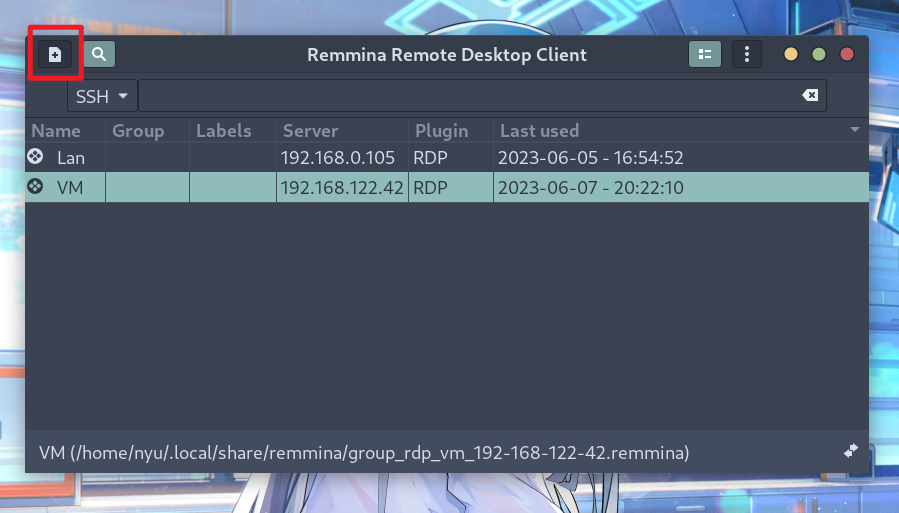Click the RDP icon beside VM
This screenshot has height=513, width=899.
coord(35,186)
